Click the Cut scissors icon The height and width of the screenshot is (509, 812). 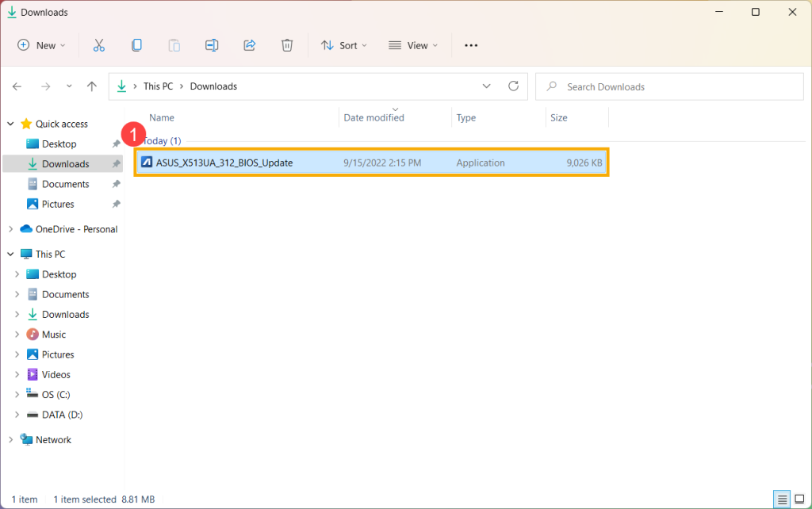[99, 45]
